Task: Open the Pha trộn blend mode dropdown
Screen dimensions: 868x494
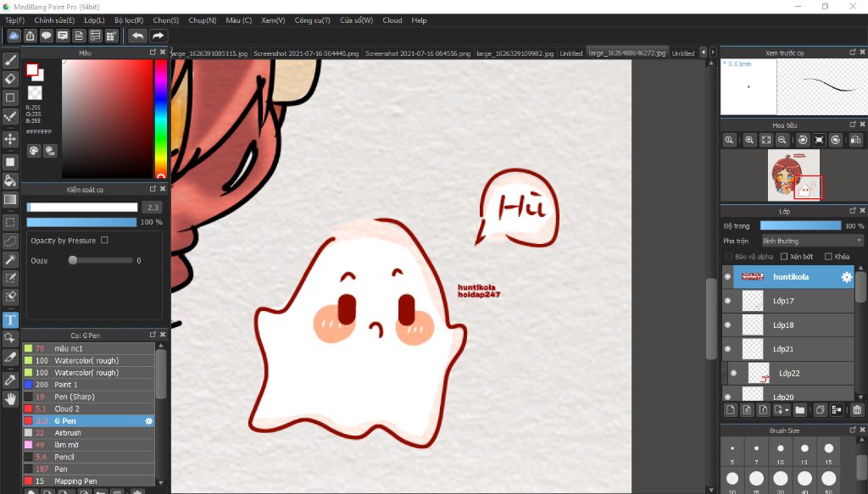Action: (812, 241)
